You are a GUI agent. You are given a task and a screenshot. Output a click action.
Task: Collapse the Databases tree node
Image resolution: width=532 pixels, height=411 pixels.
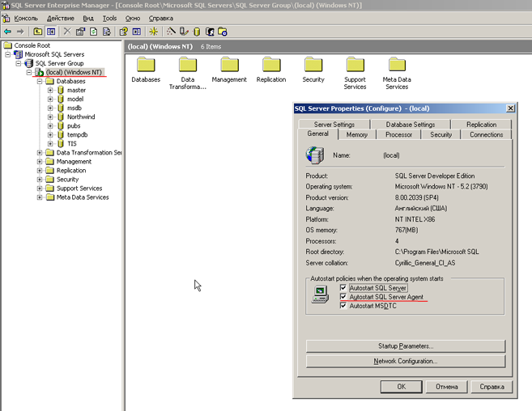(40, 82)
